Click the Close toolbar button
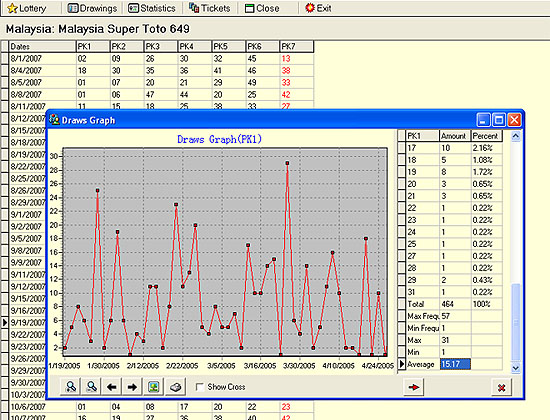Viewport: 550px width, 420px height. click(262, 8)
